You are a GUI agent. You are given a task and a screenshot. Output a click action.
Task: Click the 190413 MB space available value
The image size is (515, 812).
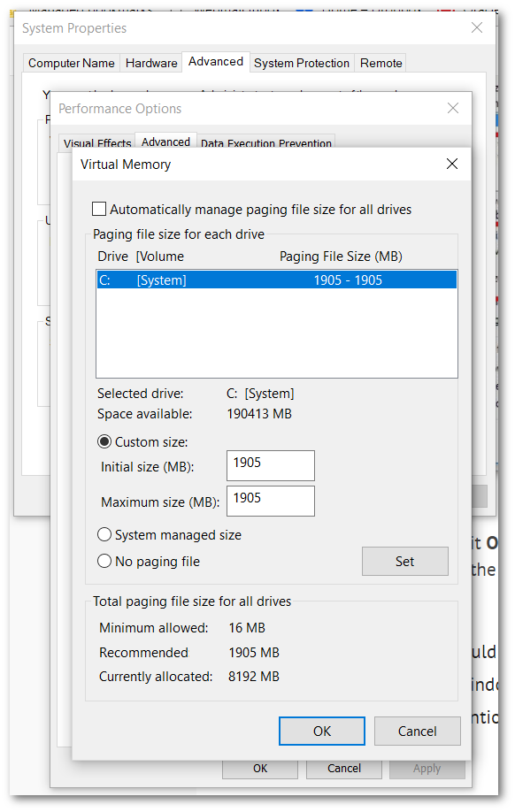259,414
